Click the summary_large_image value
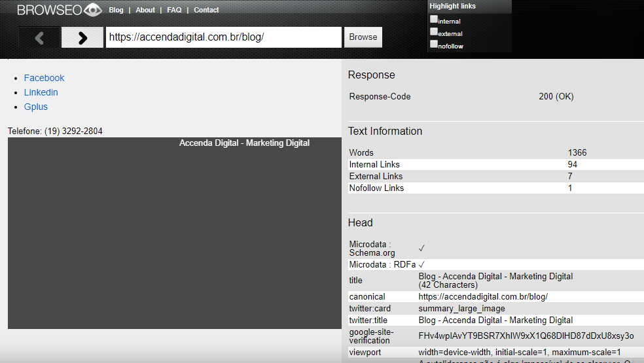The height and width of the screenshot is (363, 644). [x=461, y=309]
